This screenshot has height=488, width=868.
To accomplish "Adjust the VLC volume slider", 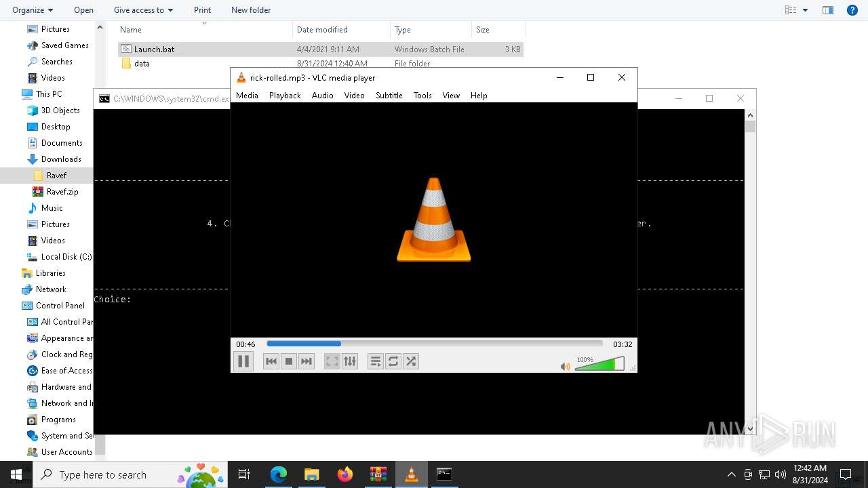I will (x=599, y=365).
